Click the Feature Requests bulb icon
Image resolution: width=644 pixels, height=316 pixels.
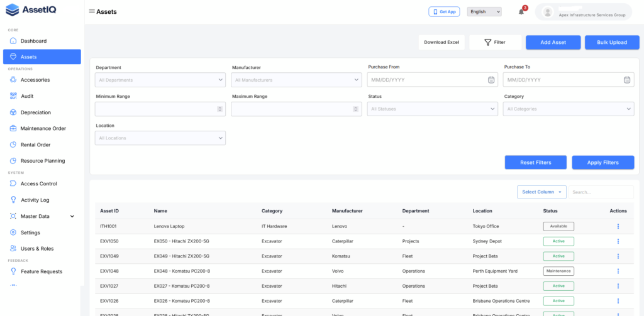[x=13, y=271]
